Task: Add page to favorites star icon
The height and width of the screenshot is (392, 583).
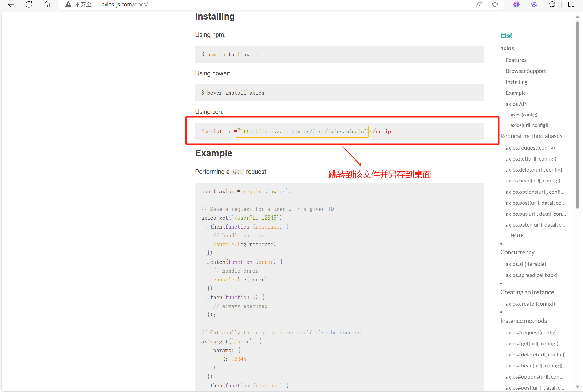Action: (x=495, y=4)
